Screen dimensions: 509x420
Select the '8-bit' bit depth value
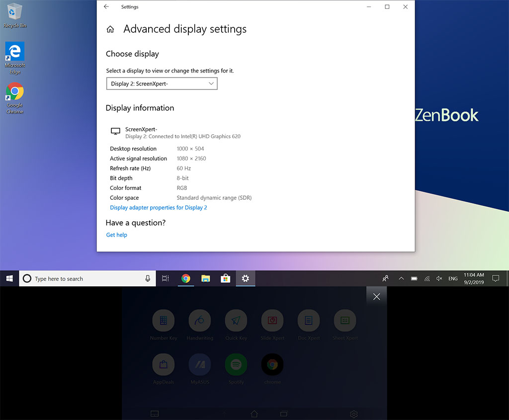pos(182,178)
